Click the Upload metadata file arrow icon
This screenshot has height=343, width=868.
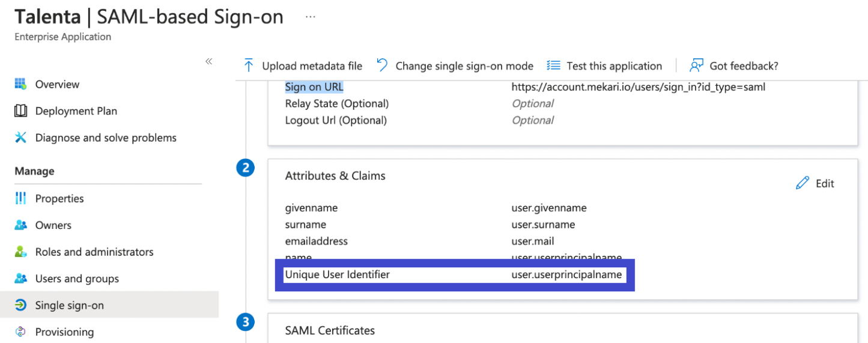pos(248,65)
